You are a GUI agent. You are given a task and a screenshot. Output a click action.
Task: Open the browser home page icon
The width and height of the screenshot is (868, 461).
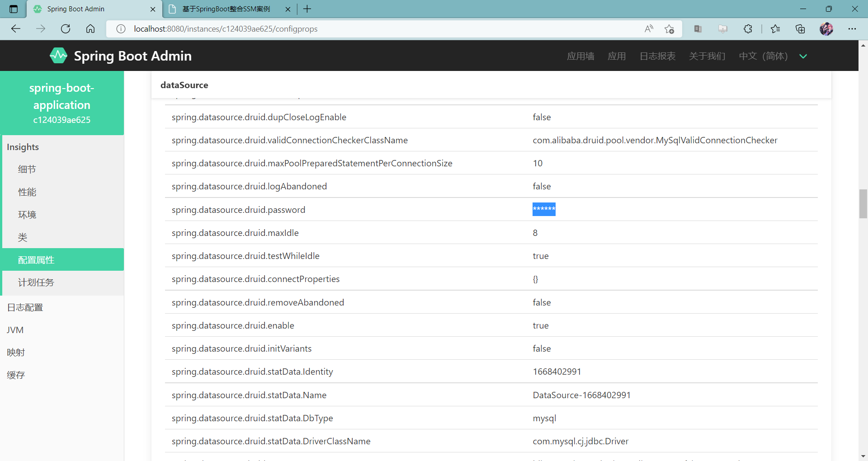coord(90,29)
